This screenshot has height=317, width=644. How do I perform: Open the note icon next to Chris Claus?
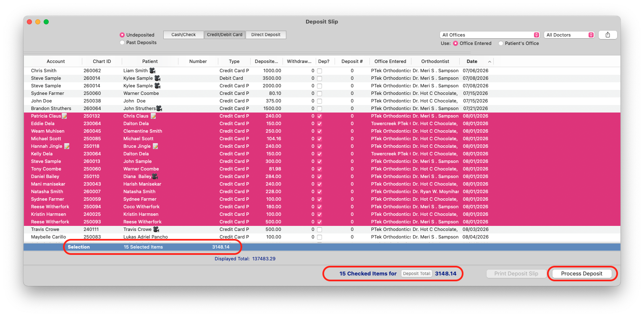click(153, 116)
